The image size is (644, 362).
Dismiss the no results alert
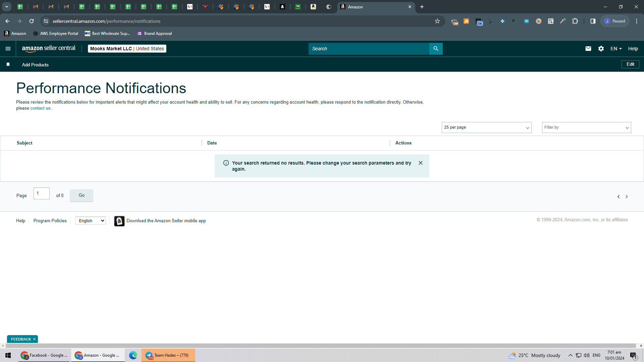coord(421,163)
